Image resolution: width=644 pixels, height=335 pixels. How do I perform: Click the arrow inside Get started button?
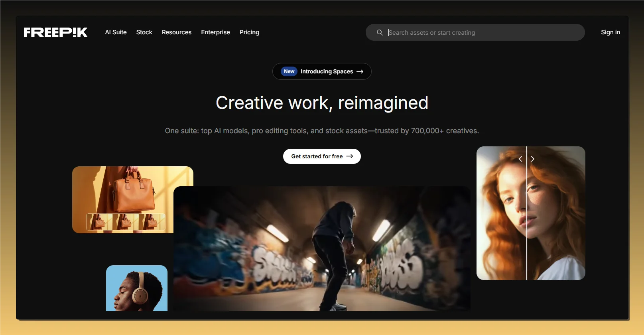coord(350,156)
